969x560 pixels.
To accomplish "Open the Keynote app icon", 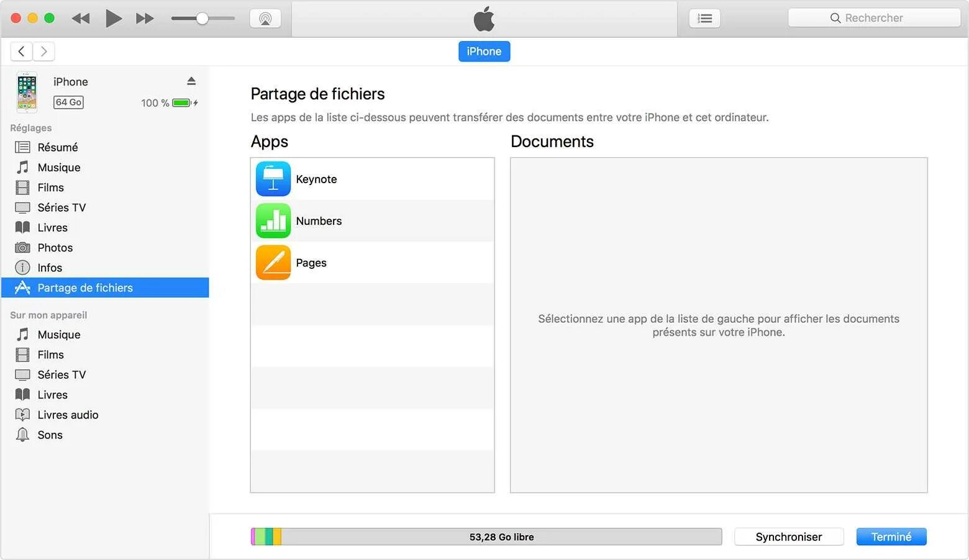I will (x=273, y=179).
